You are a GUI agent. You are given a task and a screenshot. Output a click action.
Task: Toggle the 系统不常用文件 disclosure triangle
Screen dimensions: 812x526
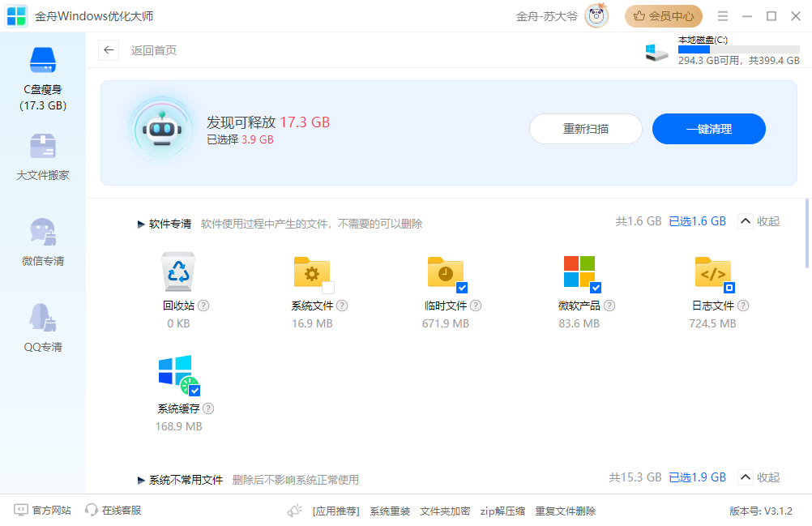point(141,481)
